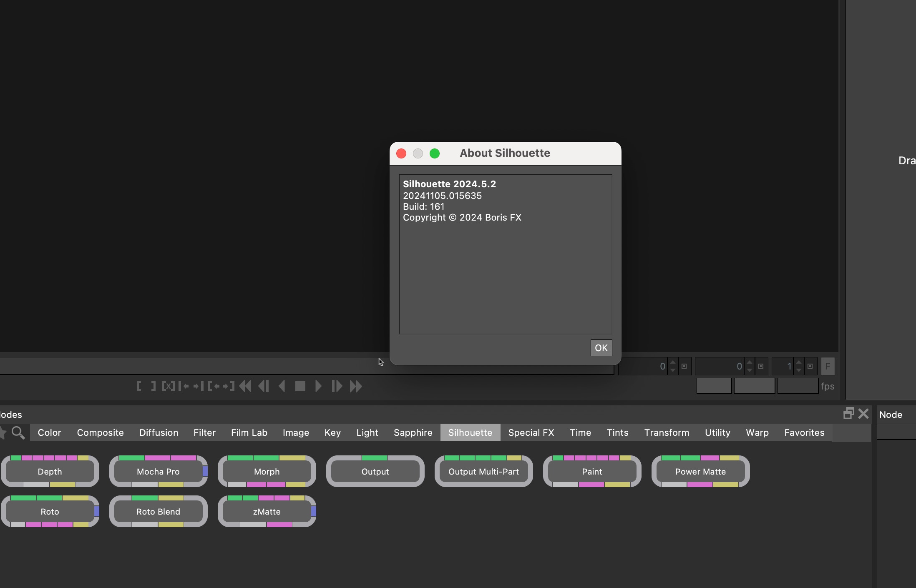Open the Tints tab

click(x=618, y=432)
